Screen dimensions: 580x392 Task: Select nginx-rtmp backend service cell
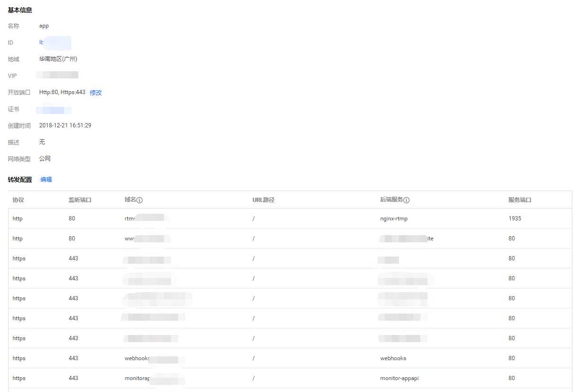[394, 219]
